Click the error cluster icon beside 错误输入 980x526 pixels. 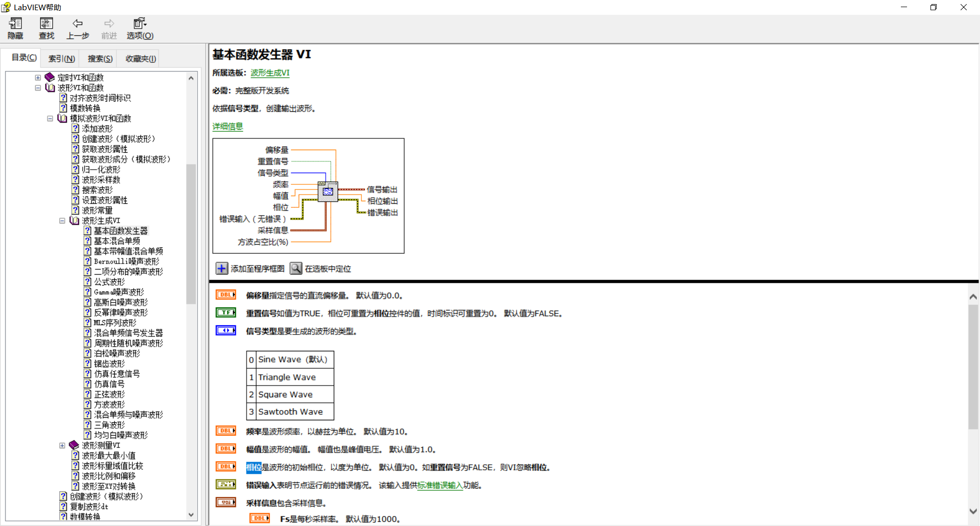pos(226,485)
